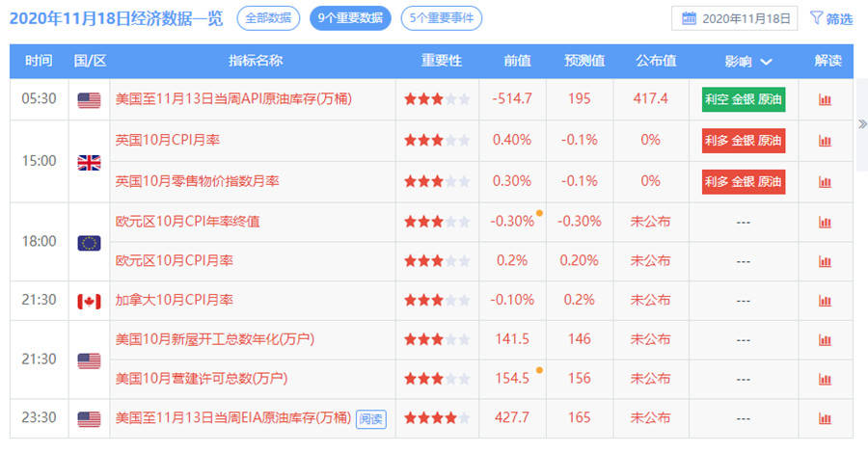
Task: Open 美国至11月13日当周API原油库存 link
Action: 233,99
